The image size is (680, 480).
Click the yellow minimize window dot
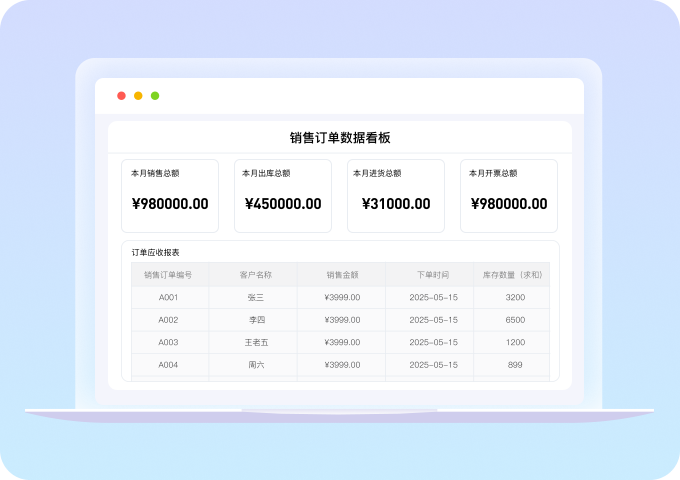point(138,96)
